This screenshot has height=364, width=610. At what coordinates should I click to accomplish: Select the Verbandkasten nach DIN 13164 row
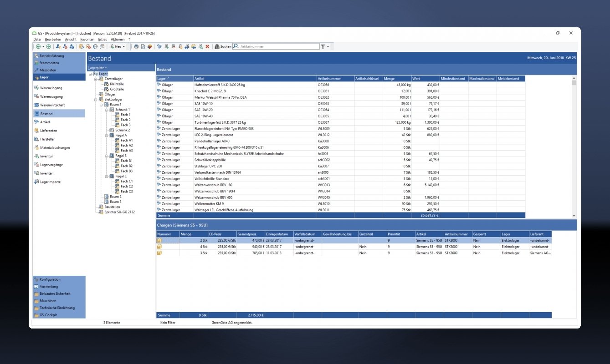340,172
